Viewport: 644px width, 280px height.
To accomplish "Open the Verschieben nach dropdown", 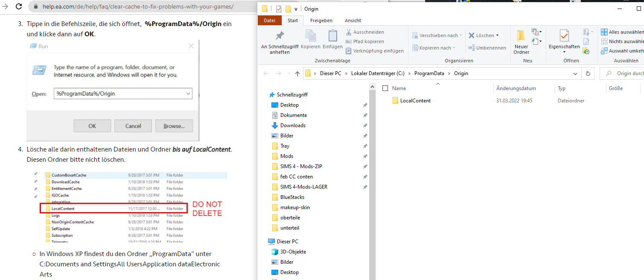I will pos(437,35).
